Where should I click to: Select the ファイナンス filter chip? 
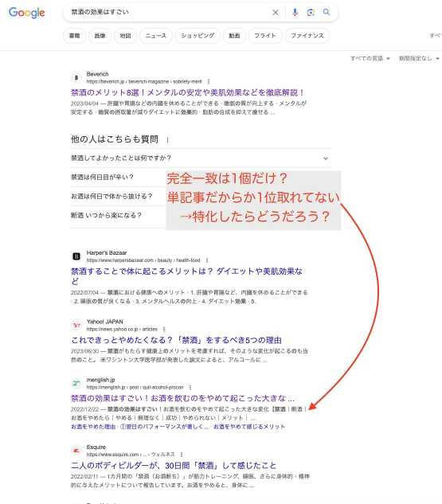(307, 36)
